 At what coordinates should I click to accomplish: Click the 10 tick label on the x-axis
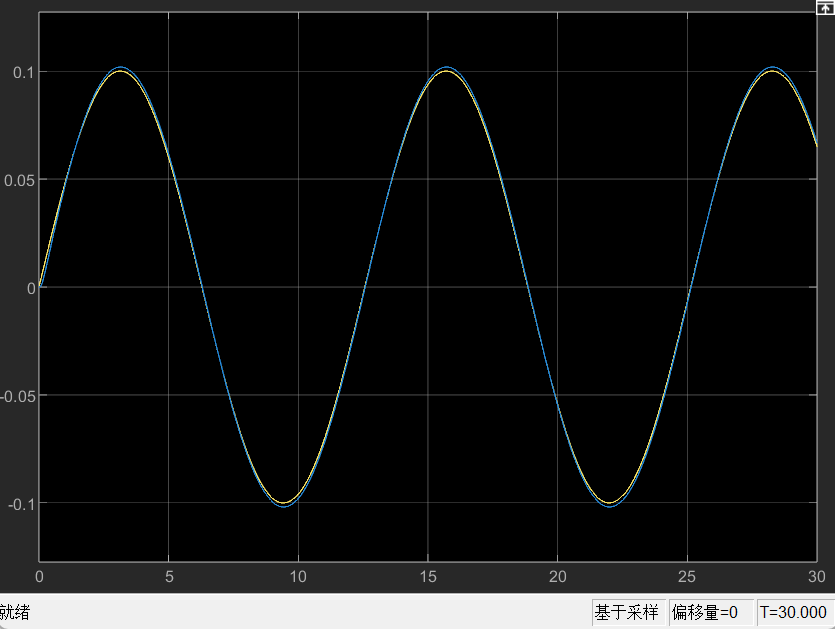point(298,577)
